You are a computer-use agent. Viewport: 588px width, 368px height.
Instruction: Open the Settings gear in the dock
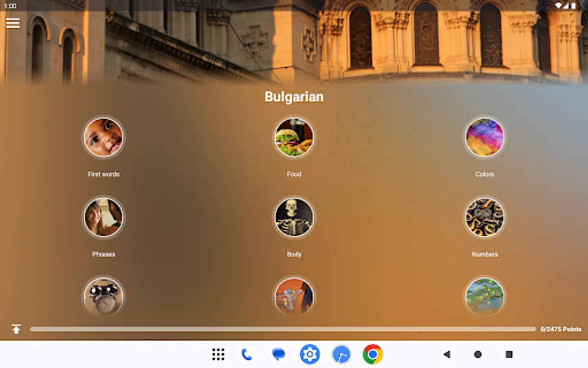click(x=310, y=354)
